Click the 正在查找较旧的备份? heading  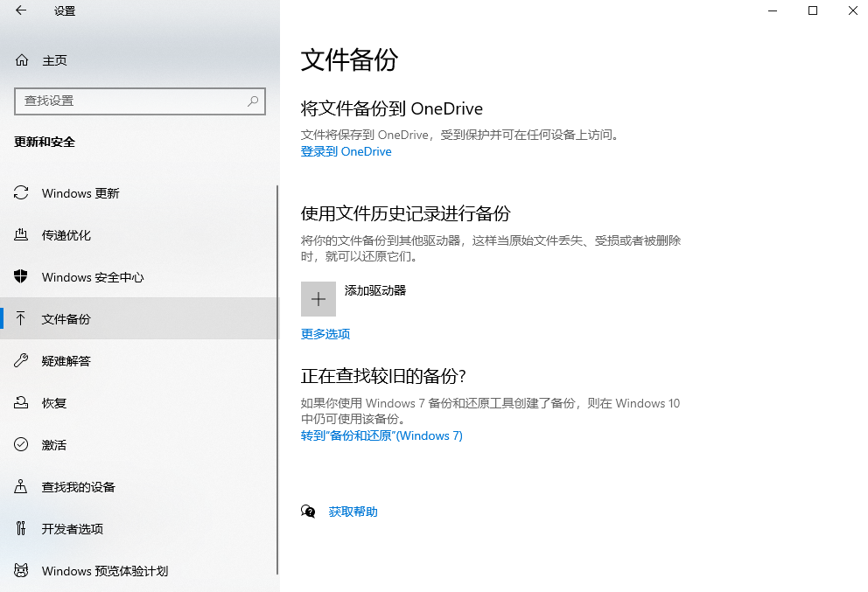point(383,376)
